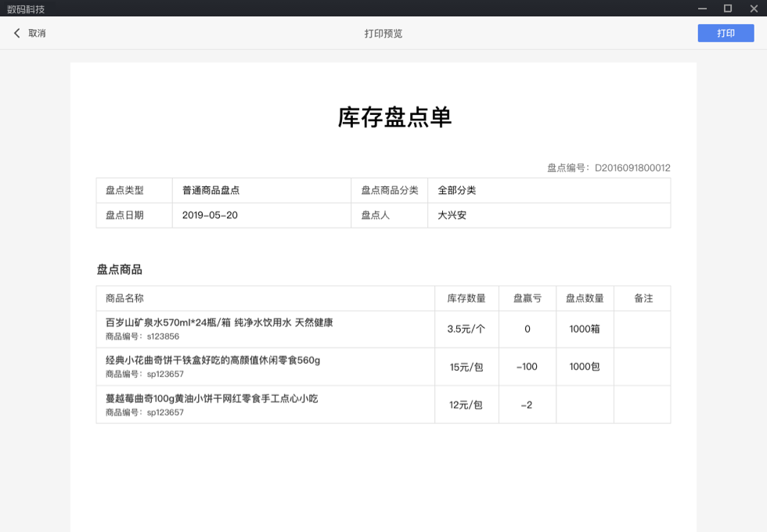Select the 蔓越莓曲奇 product name
The height and width of the screenshot is (532, 767).
pyautogui.click(x=211, y=398)
